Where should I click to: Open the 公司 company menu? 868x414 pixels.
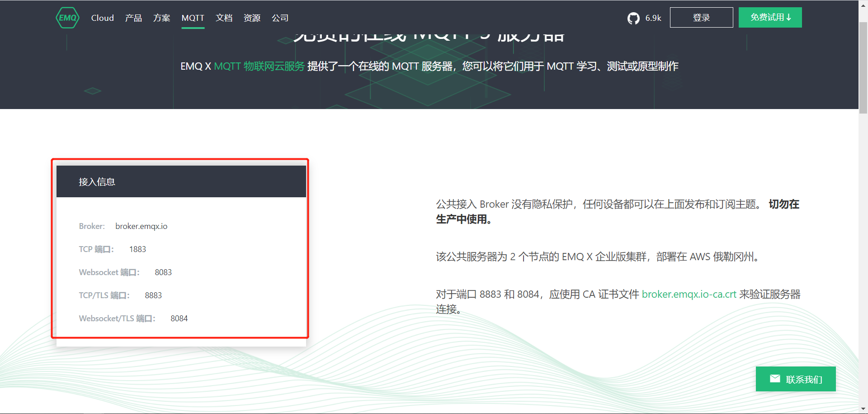(x=280, y=18)
